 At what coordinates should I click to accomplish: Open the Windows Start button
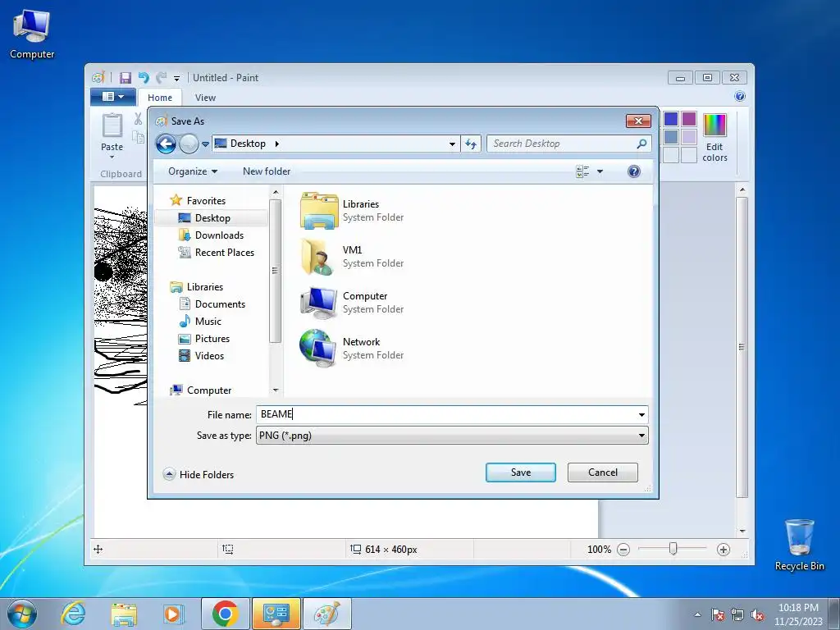22,614
